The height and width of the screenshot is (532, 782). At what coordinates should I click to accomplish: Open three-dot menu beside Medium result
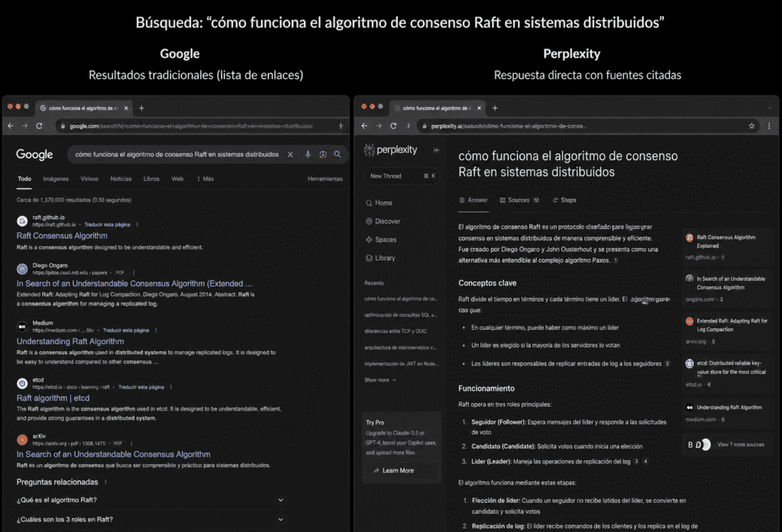pos(156,330)
